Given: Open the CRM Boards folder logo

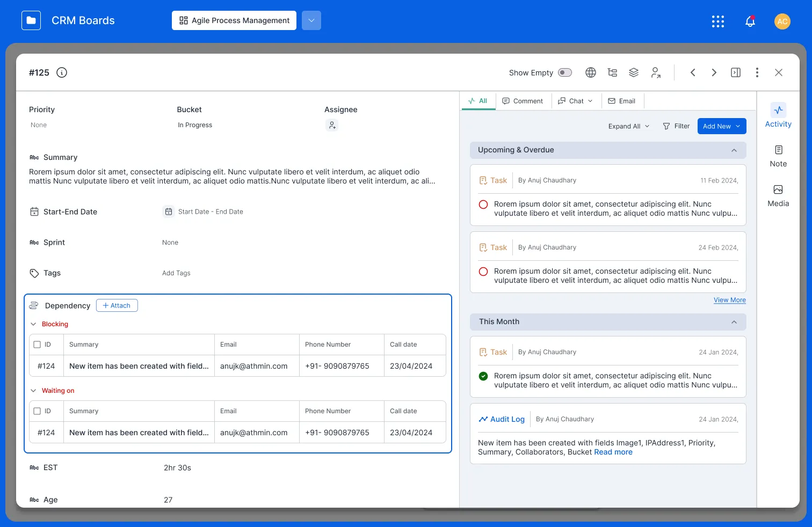Looking at the screenshot, I should coord(31,20).
